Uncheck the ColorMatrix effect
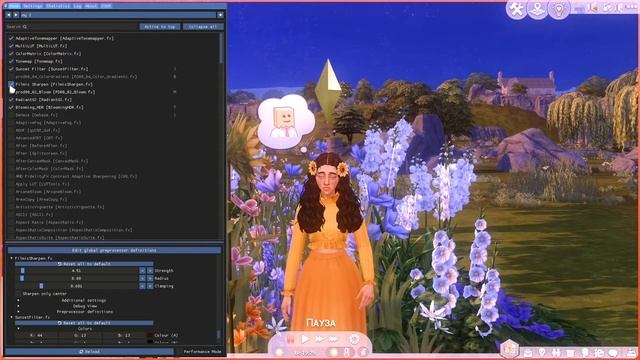Image resolution: width=640 pixels, height=360 pixels. [x=11, y=53]
